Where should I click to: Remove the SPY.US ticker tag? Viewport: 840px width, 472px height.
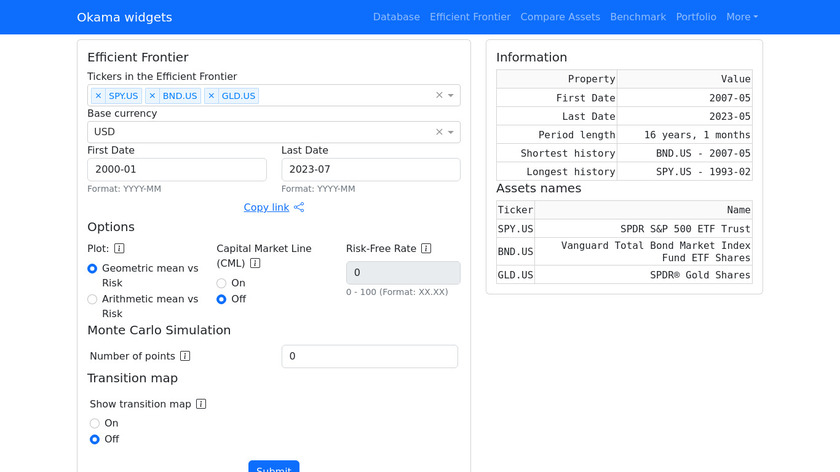[98, 96]
